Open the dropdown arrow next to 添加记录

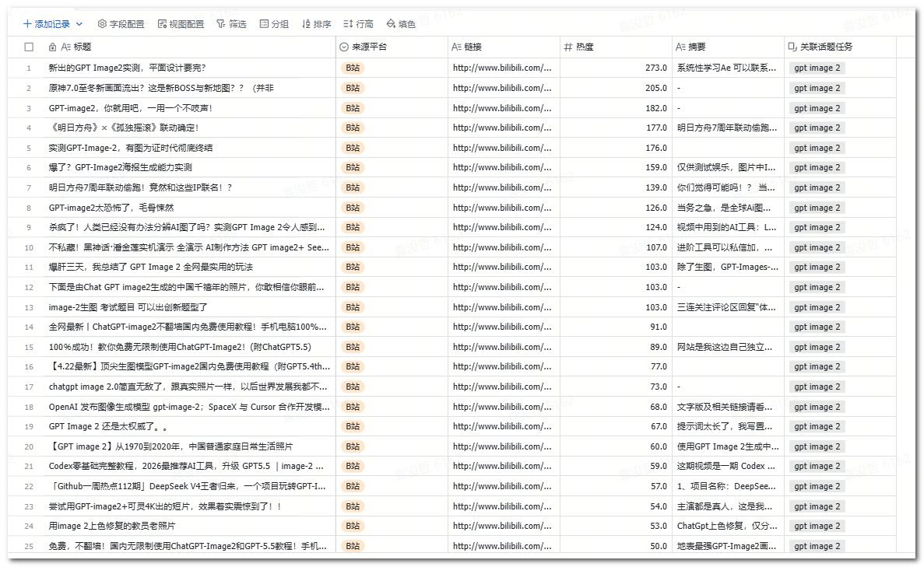[x=79, y=24]
